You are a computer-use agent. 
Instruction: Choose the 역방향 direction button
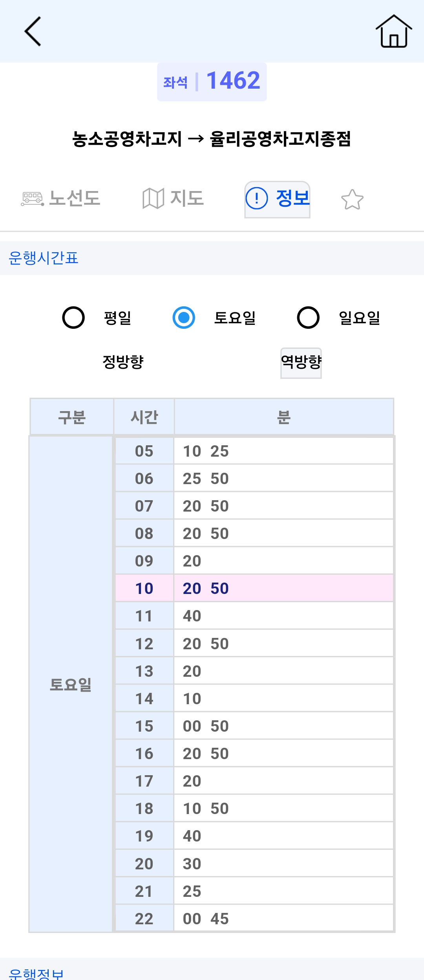point(301,363)
